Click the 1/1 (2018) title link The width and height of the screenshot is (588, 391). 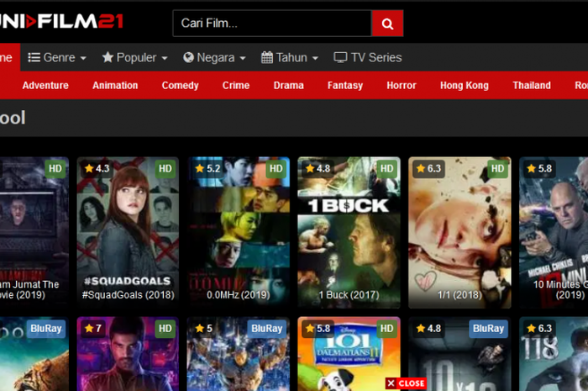pyautogui.click(x=459, y=295)
